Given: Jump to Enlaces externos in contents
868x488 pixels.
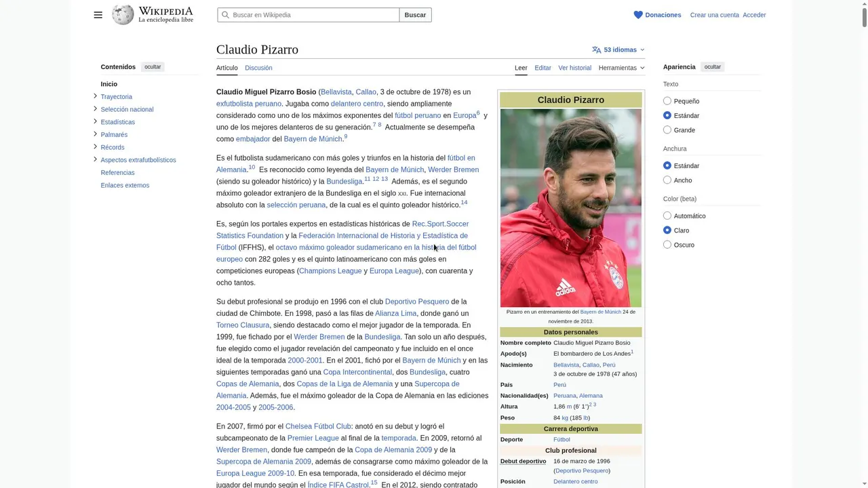Looking at the screenshot, I should [x=125, y=185].
